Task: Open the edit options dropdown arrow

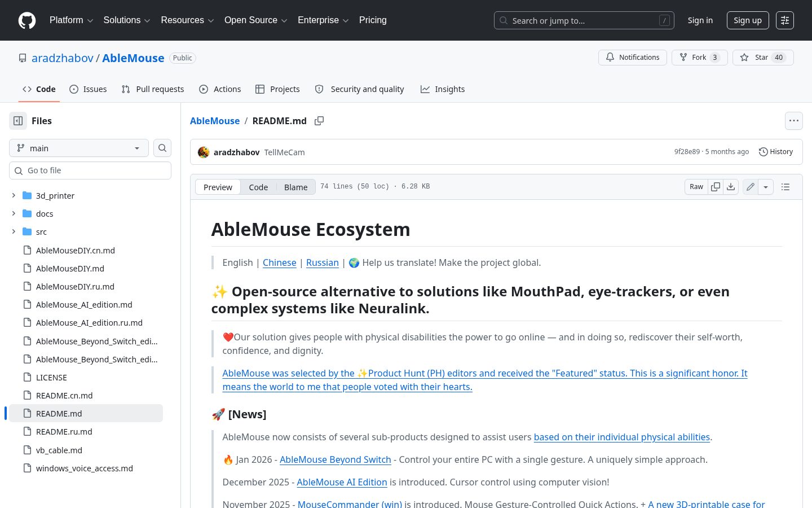Action: pos(766,187)
